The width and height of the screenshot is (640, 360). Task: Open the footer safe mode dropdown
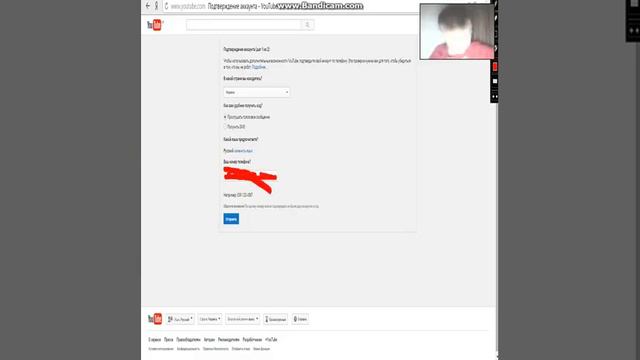pos(242,319)
